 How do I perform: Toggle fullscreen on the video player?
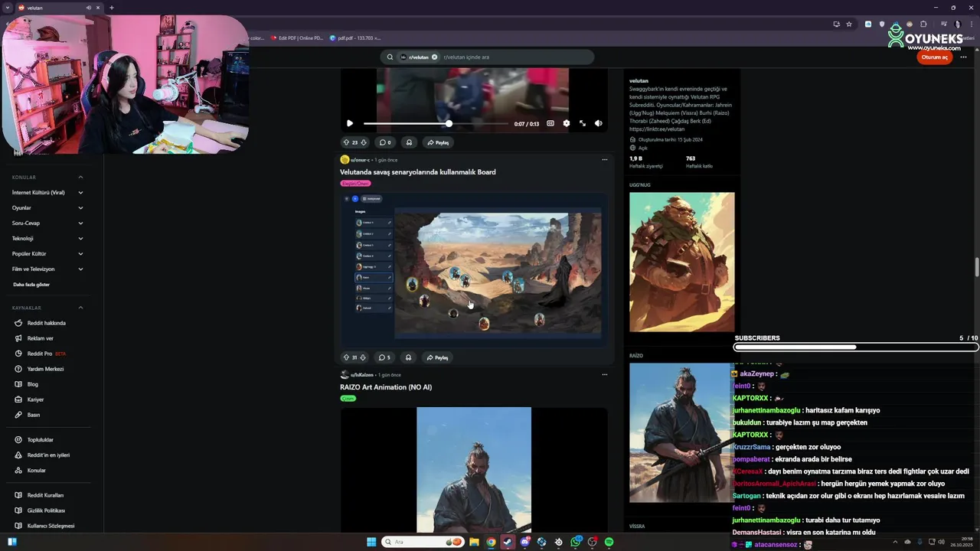[x=583, y=123]
